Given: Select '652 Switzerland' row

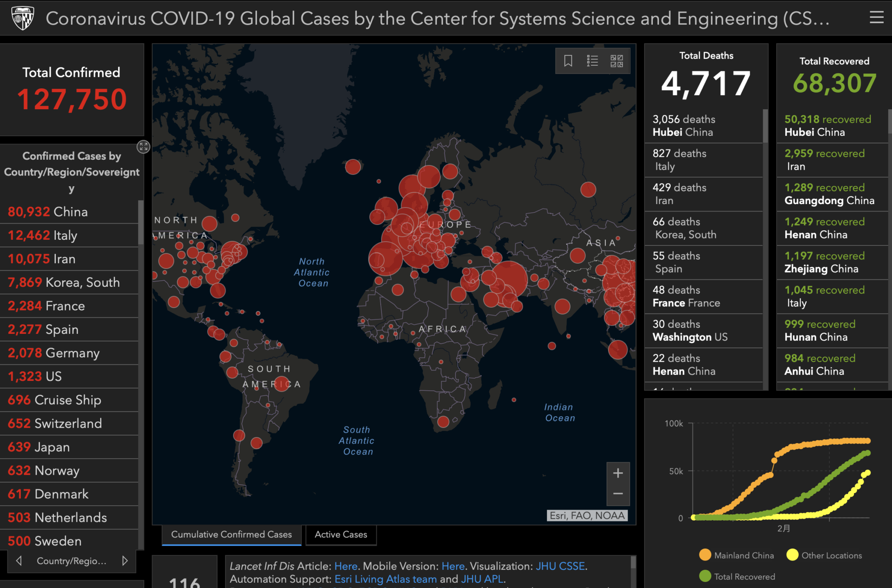Looking at the screenshot, I should pyautogui.click(x=69, y=423).
